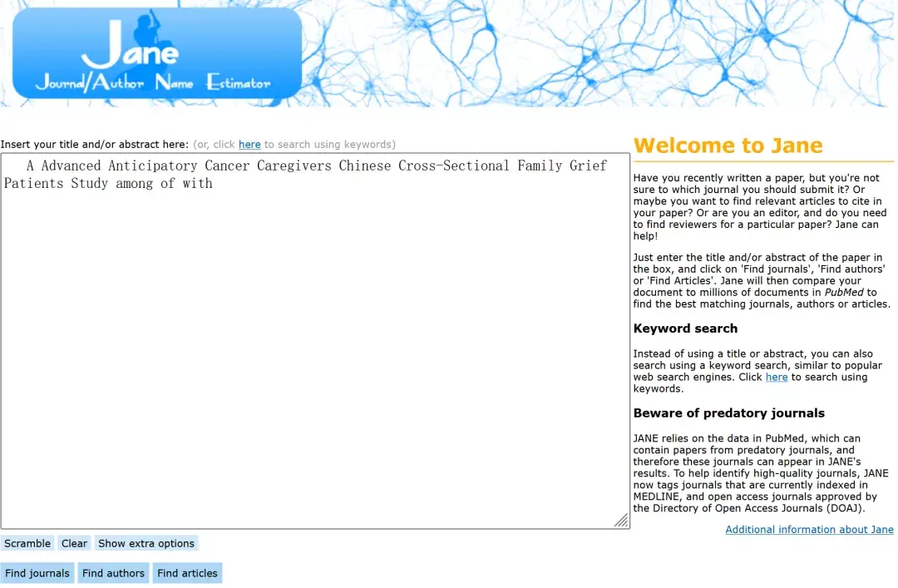
Task: Click the 'Beware of predatory journals' heading
Action: point(729,413)
